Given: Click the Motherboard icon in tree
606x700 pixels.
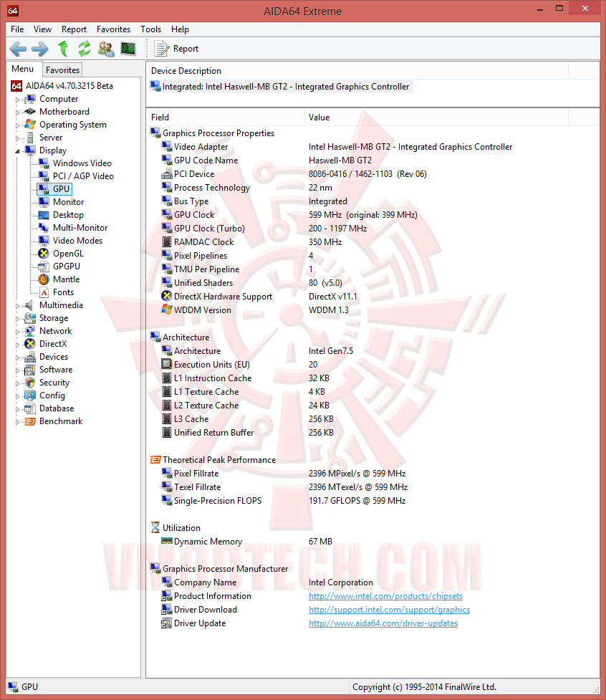Looking at the screenshot, I should (x=30, y=112).
